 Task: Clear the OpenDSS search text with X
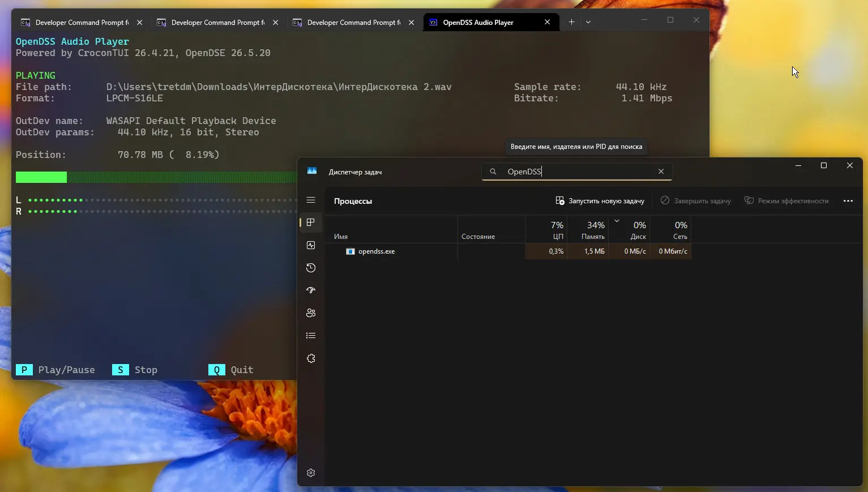[x=661, y=172]
